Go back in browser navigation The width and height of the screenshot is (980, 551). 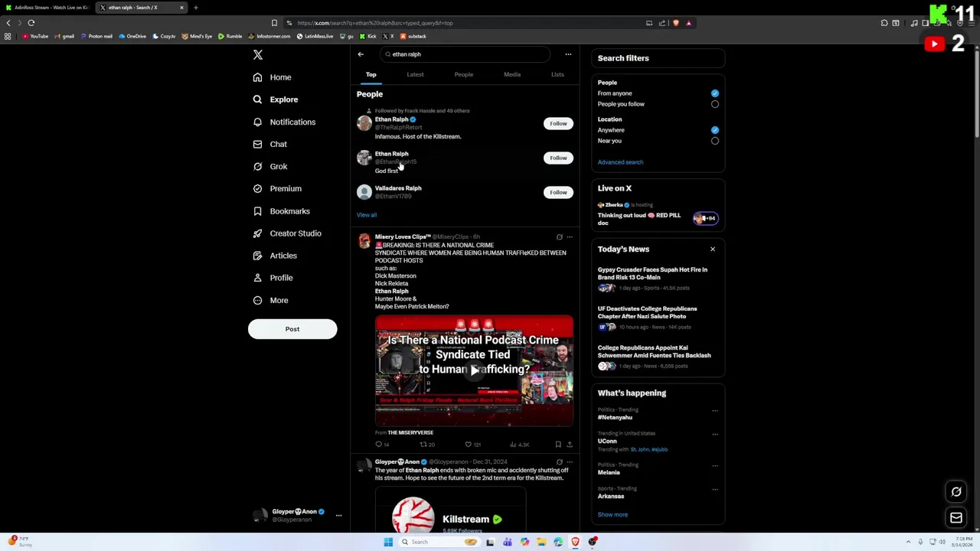pos(8,23)
